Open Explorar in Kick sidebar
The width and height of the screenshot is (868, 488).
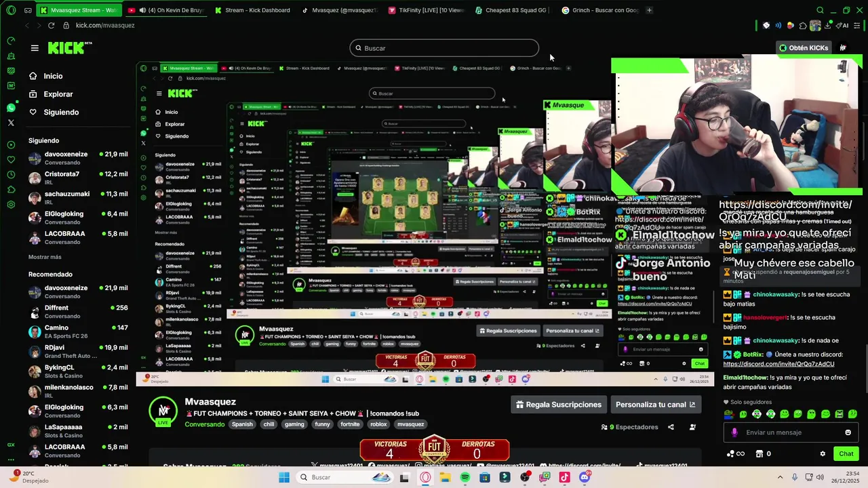pos(51,94)
